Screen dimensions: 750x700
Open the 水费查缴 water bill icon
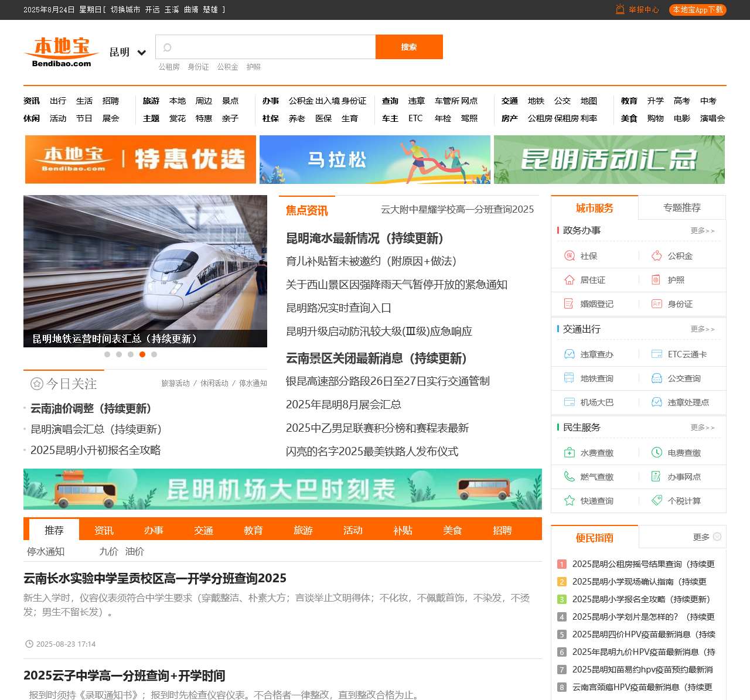569,453
